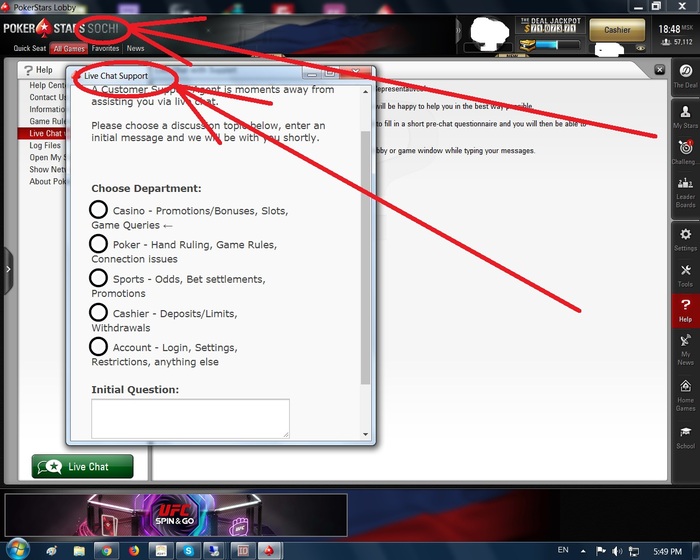Select Sports department radio button

pyautogui.click(x=98, y=278)
